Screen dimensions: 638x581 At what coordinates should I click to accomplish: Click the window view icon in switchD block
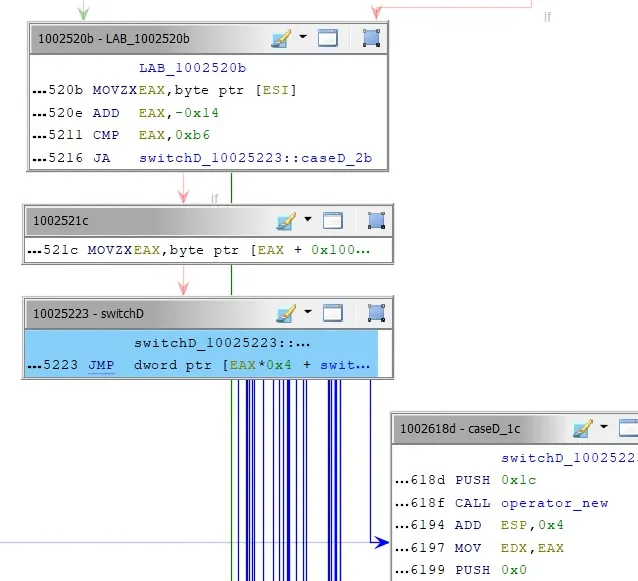point(333,314)
